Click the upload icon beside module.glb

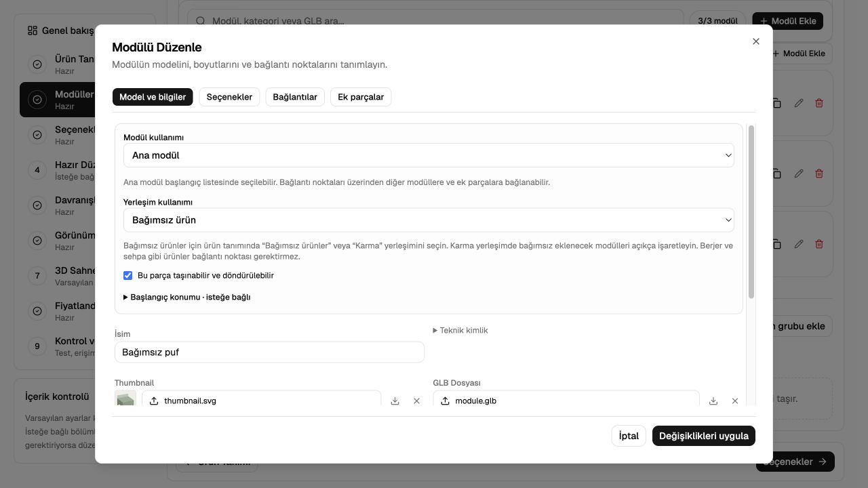(446, 401)
